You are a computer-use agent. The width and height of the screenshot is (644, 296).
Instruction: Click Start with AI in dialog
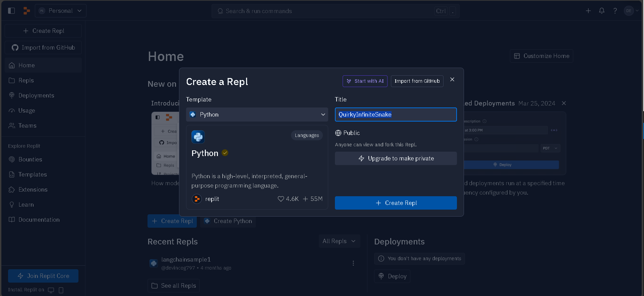[x=365, y=81]
